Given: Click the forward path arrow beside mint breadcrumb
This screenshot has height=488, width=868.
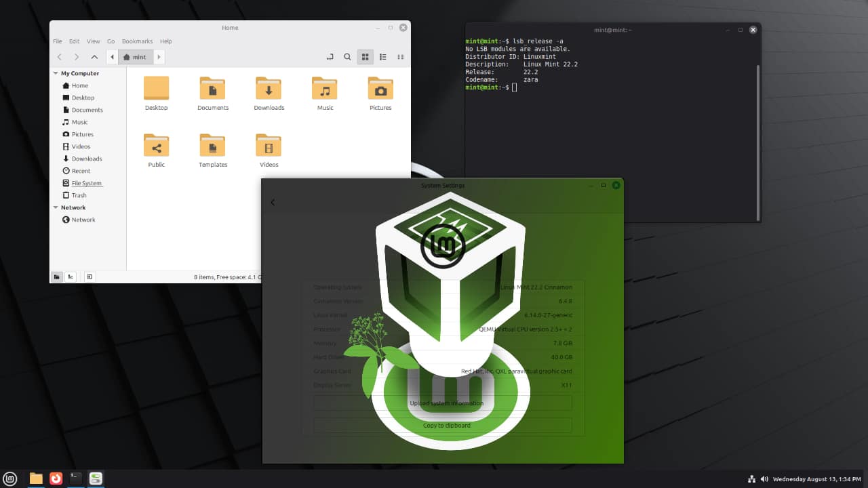Looking at the screenshot, I should click(159, 57).
